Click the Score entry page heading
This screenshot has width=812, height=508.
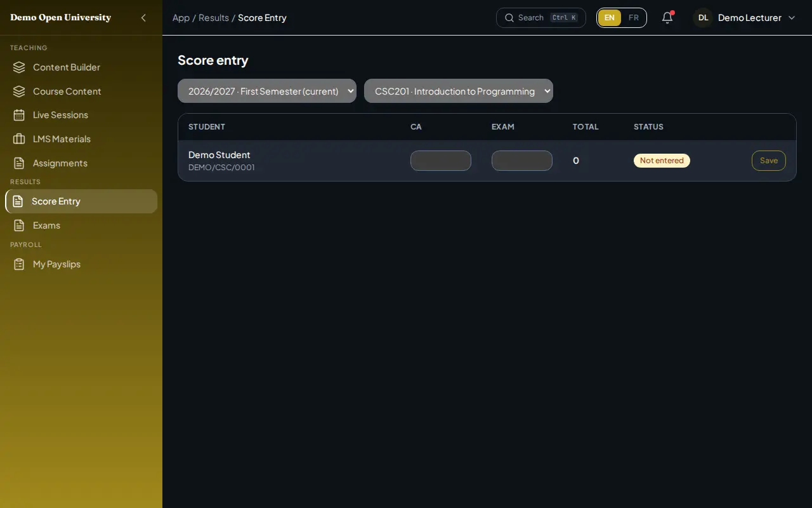click(x=213, y=60)
